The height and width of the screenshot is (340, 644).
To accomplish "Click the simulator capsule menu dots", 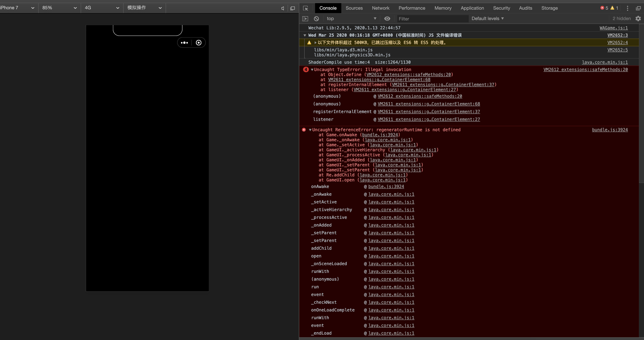I will 184,43.
